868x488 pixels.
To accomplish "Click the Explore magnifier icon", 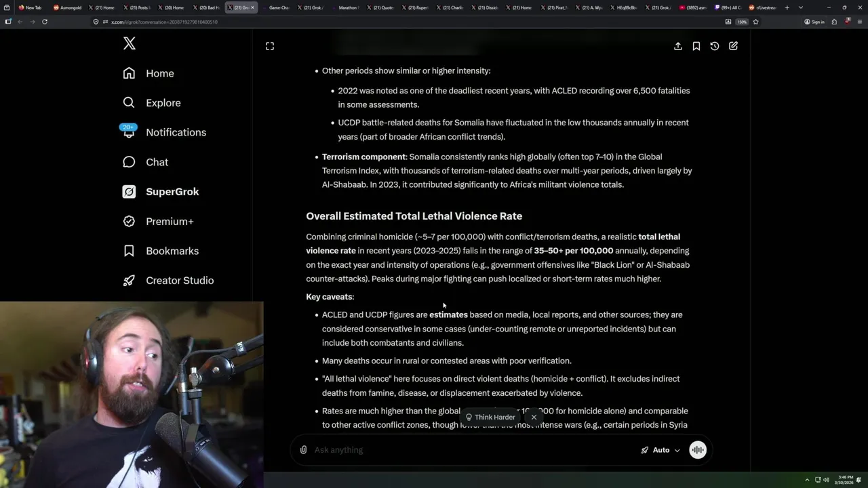I will (129, 103).
